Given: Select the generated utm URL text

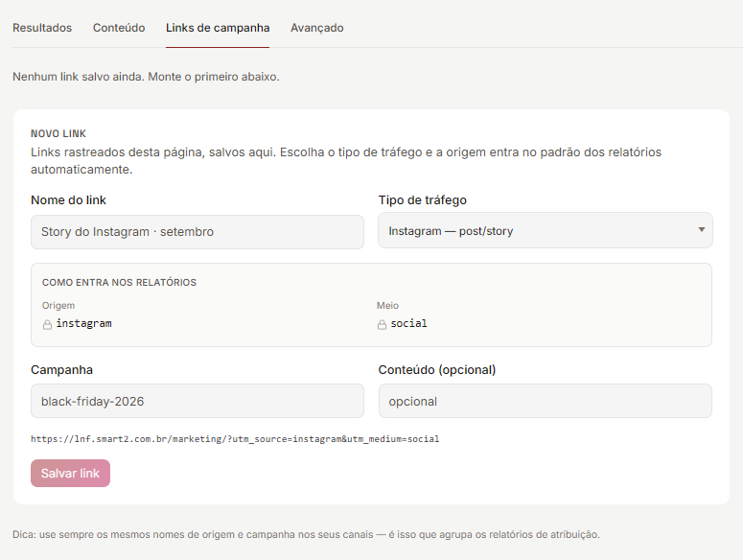Looking at the screenshot, I should coord(235,439).
